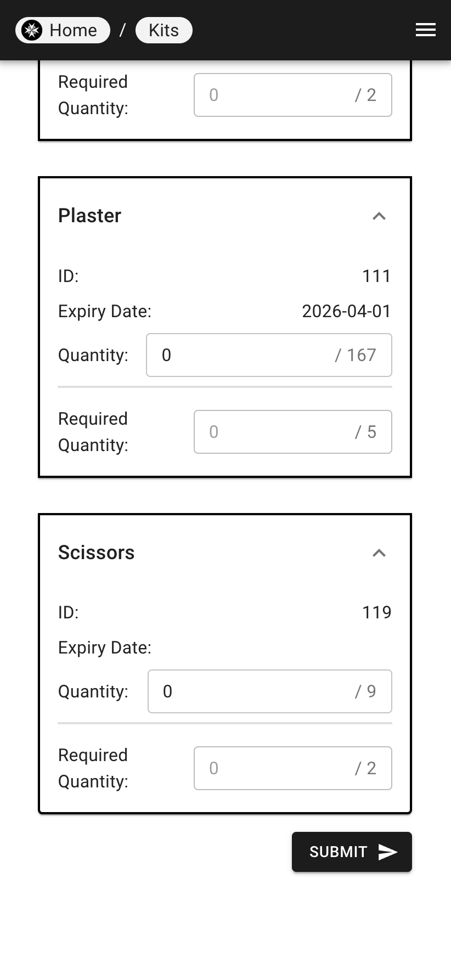Click the Scissors ID value 119
This screenshot has height=980, width=451.
(x=376, y=612)
